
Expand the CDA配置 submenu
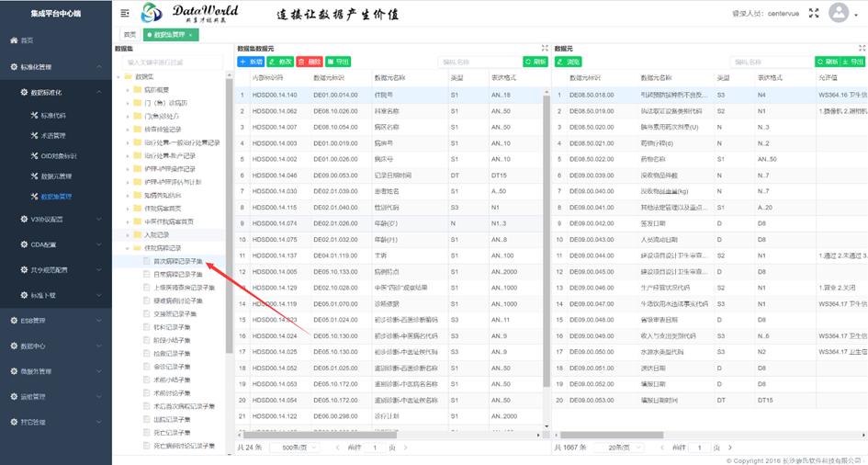click(99, 244)
